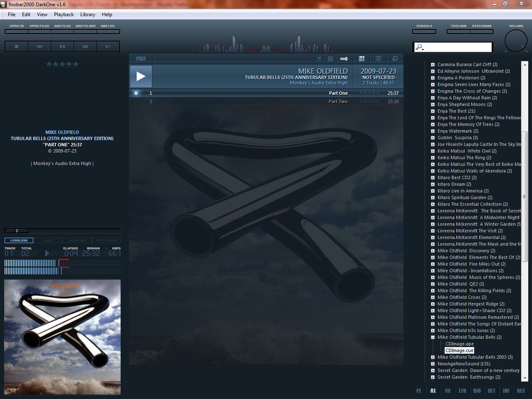This screenshot has height=399, width=532.
Task: Expand the Carmina Burana Carl Orff node
Action: tap(433, 64)
